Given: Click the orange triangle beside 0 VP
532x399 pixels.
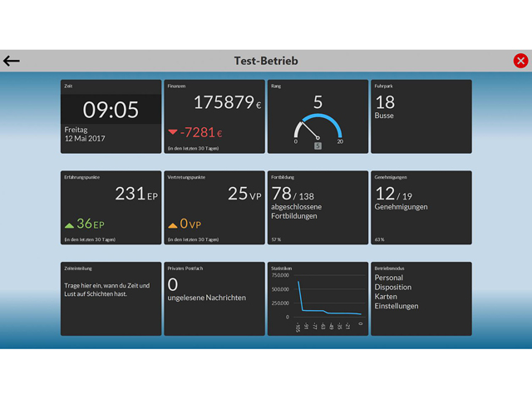Looking at the screenshot, I should point(173,224).
